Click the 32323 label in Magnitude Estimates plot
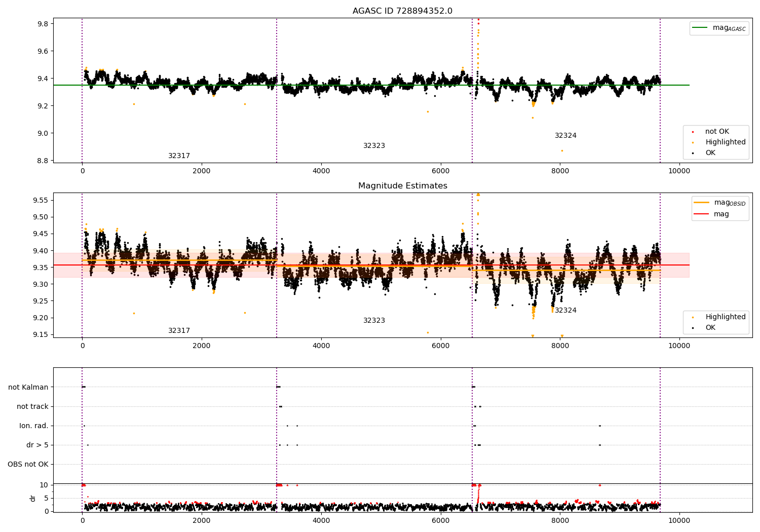This screenshot has height=532, width=760. point(374,321)
